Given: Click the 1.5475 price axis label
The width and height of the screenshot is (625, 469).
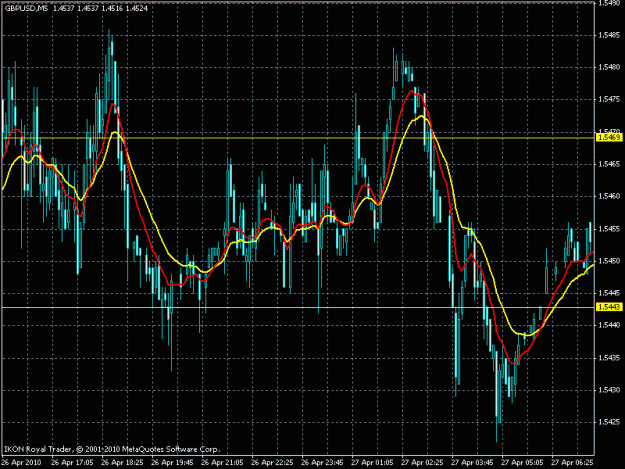Looking at the screenshot, I should [609, 99].
